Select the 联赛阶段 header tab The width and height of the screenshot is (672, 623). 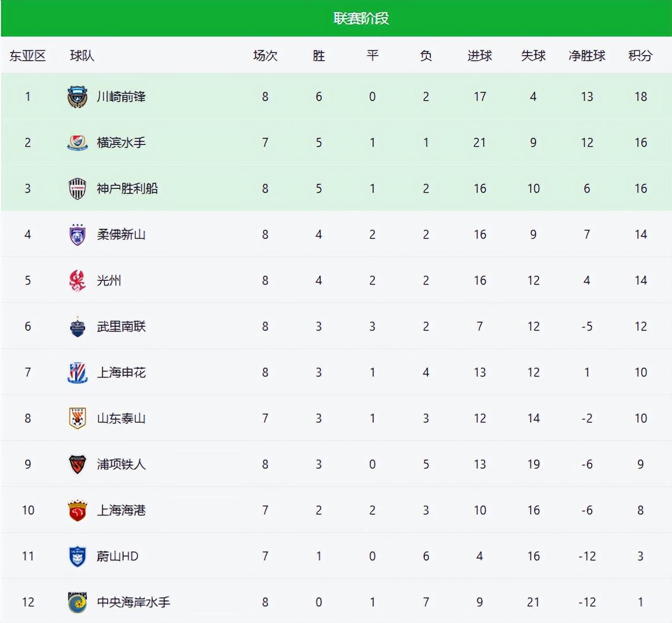click(361, 18)
